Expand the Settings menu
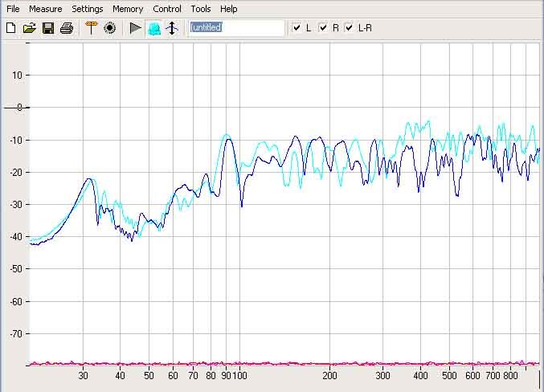Image resolution: width=544 pixels, height=392 pixels. (x=87, y=9)
